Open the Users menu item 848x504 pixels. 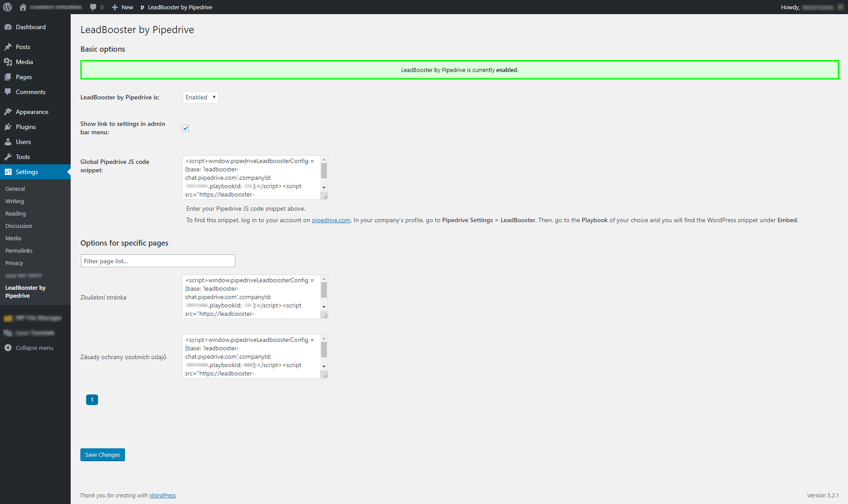pos(23,142)
